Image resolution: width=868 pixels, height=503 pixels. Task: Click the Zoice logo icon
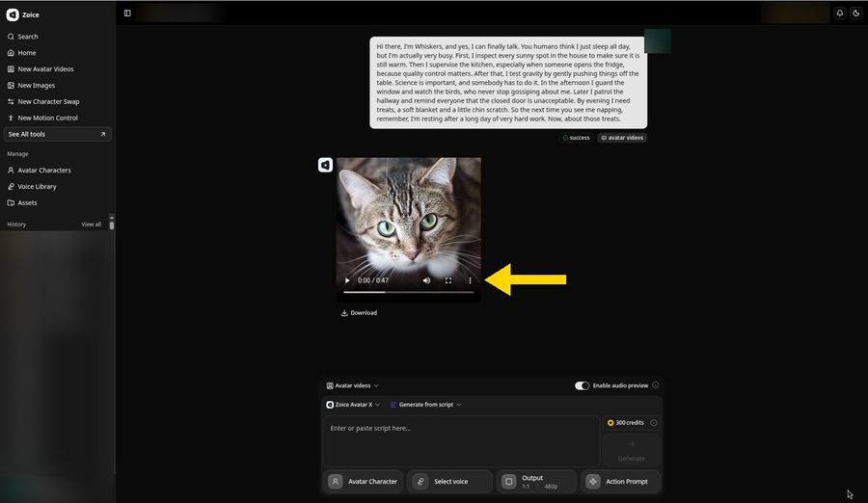click(x=13, y=15)
